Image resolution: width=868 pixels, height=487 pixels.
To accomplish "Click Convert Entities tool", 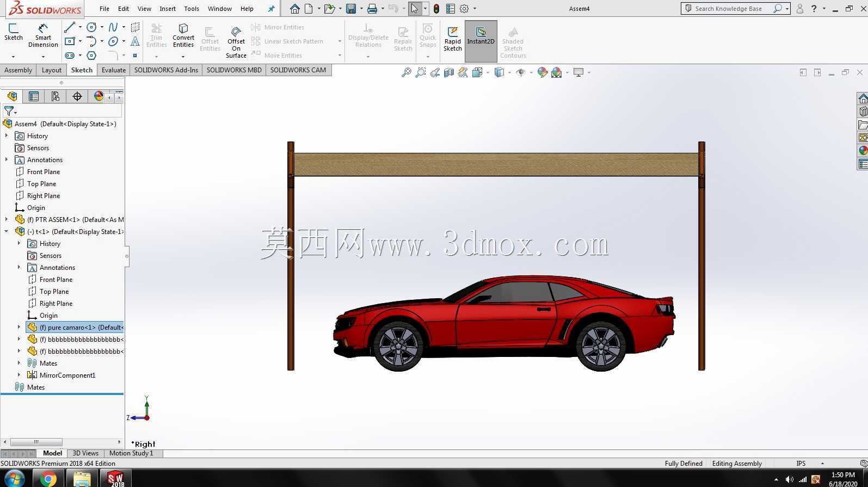I will tap(183, 35).
